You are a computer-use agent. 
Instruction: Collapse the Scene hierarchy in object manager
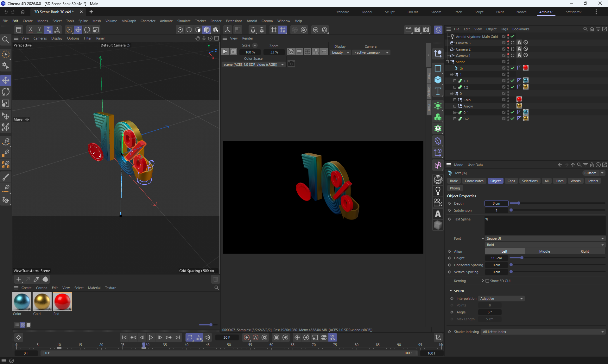click(x=447, y=62)
